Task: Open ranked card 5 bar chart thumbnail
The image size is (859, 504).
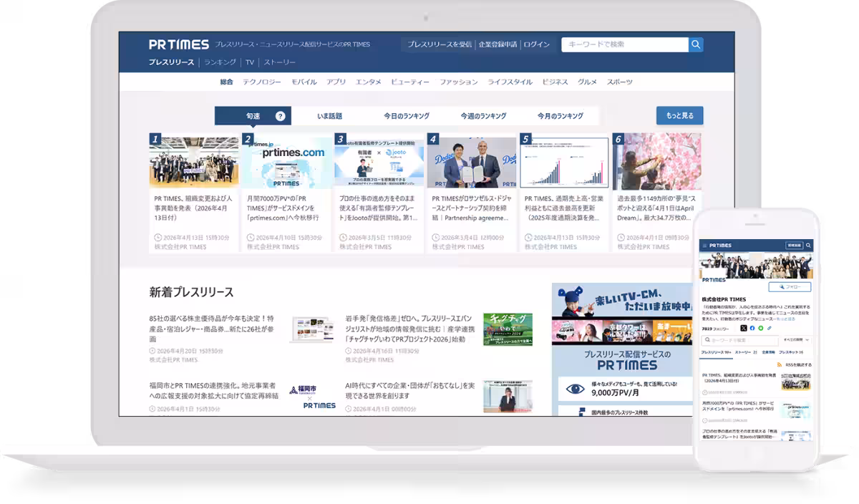Action: tap(564, 163)
